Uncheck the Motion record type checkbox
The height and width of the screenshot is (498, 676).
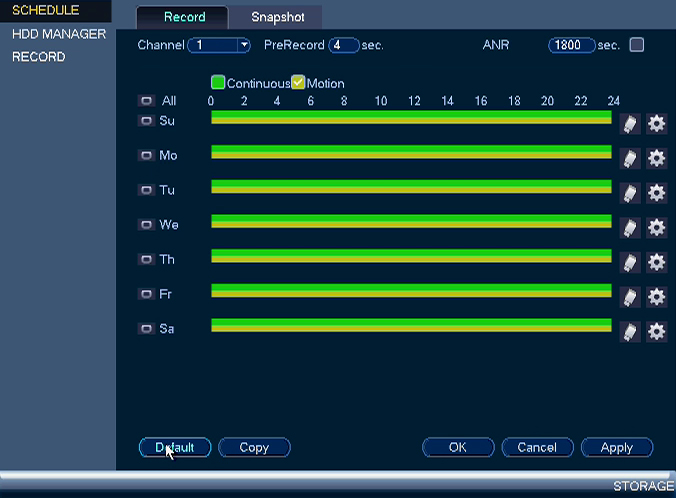click(298, 82)
